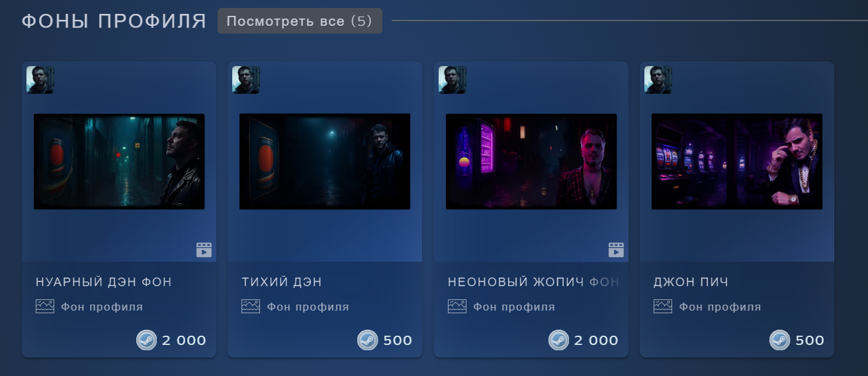This screenshot has height=376, width=868.
Task: Open Посмотреть все (5) button
Action: 300,21
